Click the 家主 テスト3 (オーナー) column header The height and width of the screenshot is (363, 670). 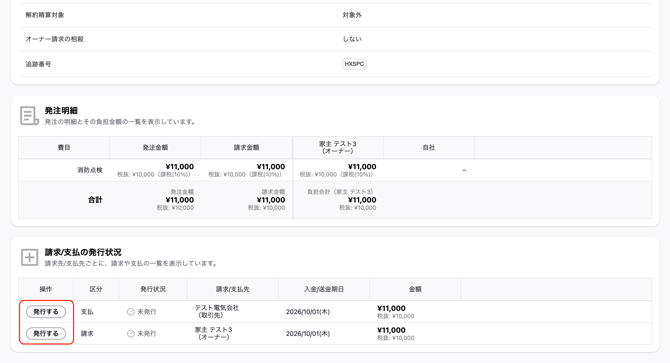coord(338,148)
